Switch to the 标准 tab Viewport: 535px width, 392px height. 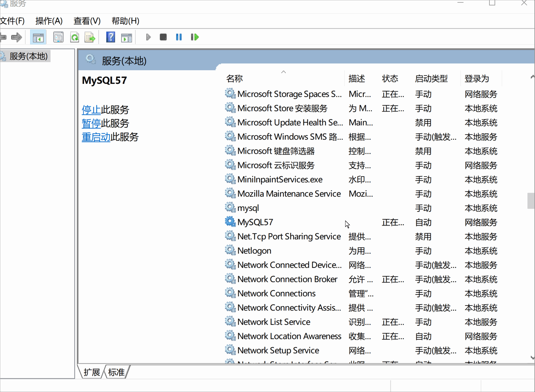click(116, 372)
